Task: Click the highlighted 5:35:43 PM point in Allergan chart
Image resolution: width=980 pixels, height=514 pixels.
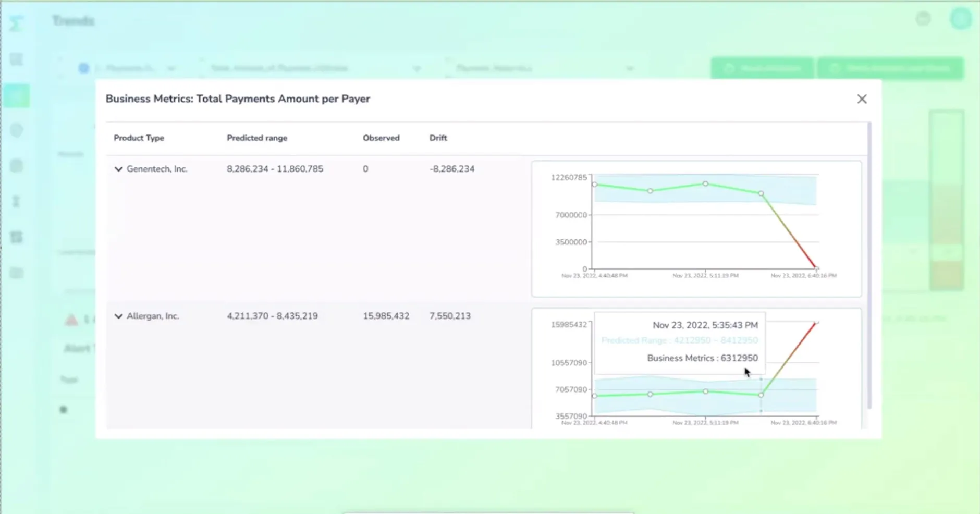Action: (x=761, y=395)
